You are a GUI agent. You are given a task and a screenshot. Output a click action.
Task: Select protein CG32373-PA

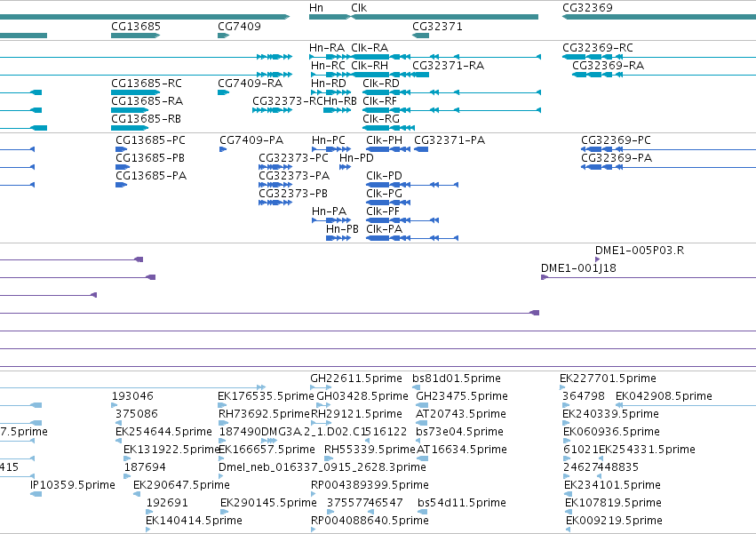(275, 185)
